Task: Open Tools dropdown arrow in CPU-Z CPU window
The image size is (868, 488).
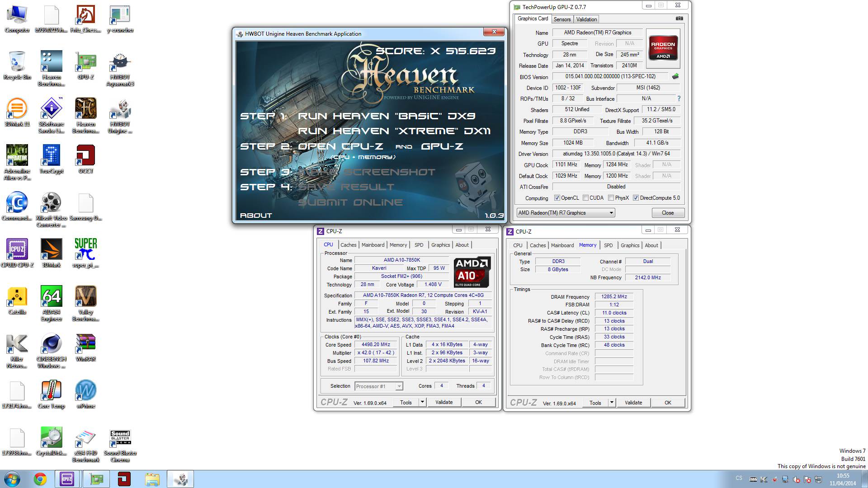Action: (x=422, y=402)
